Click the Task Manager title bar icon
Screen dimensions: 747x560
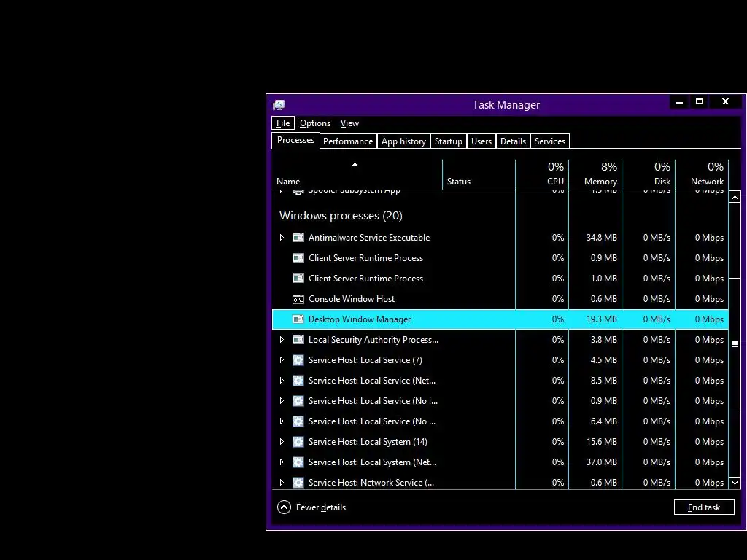pyautogui.click(x=279, y=105)
